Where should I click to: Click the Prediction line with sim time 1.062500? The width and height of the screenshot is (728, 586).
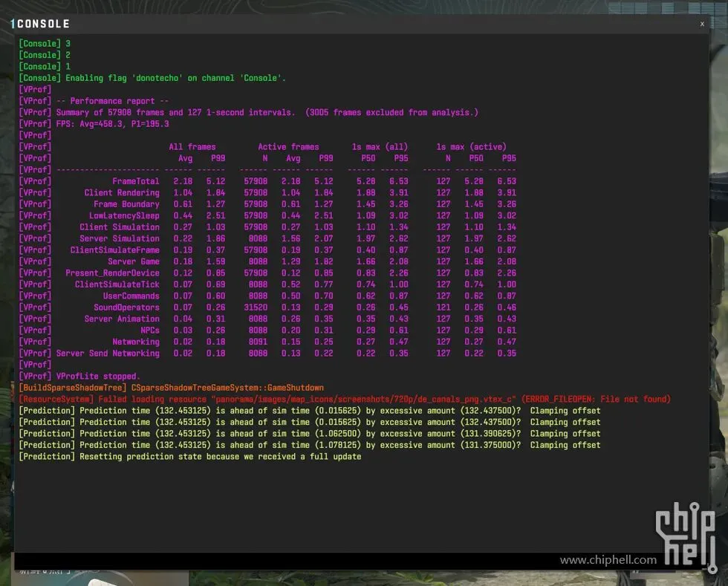309,434
